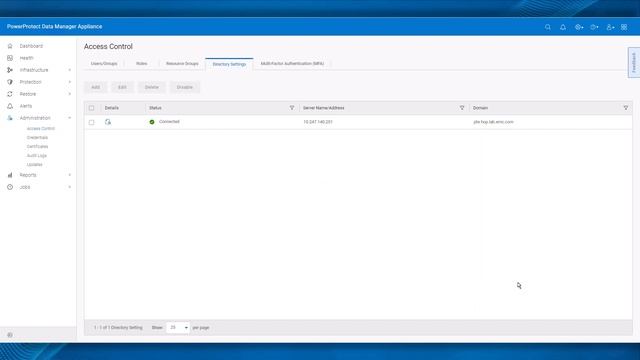The image size is (640, 360).
Task: Expand the Restore menu chevron
Action: 69,94
